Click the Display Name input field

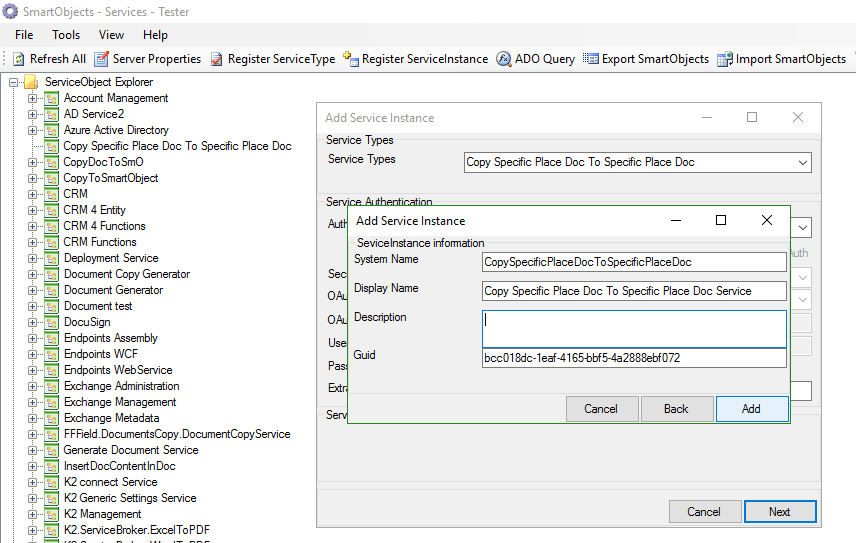point(634,291)
